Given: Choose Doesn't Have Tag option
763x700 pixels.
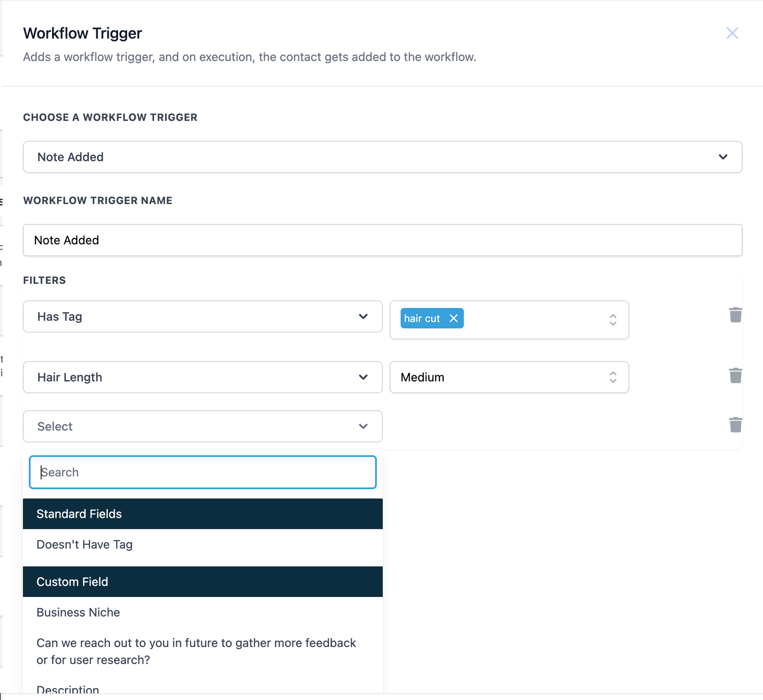Looking at the screenshot, I should tap(84, 545).
